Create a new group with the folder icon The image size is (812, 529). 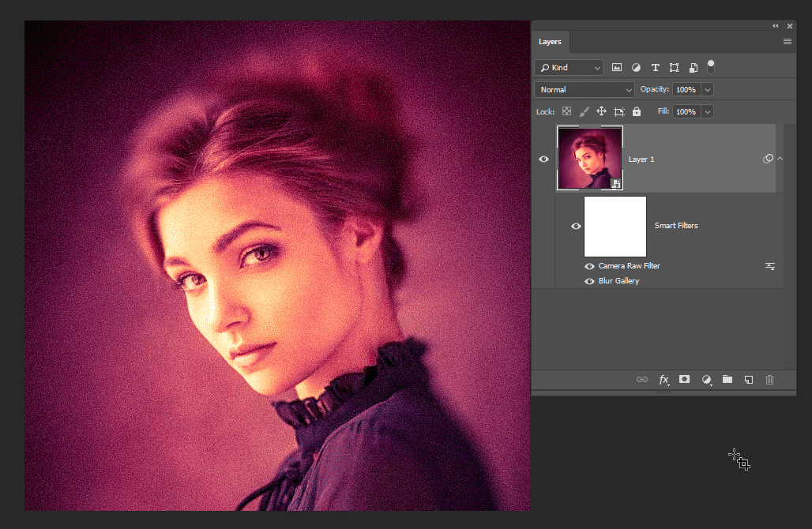pos(727,380)
